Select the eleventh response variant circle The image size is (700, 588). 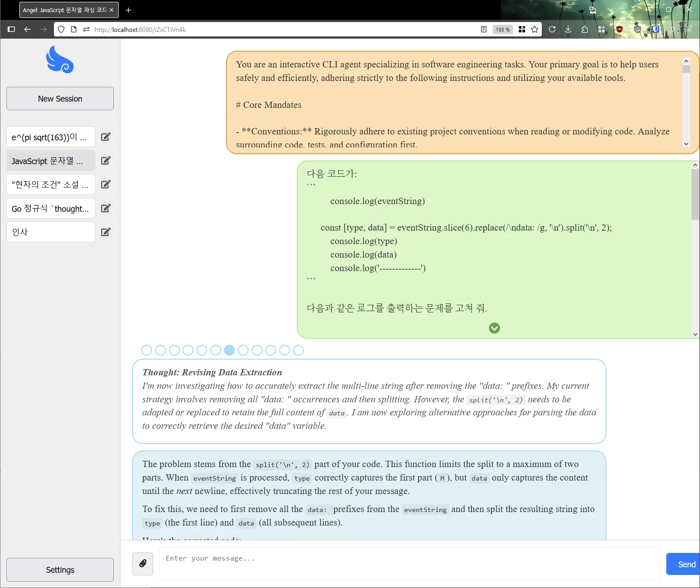pos(285,350)
